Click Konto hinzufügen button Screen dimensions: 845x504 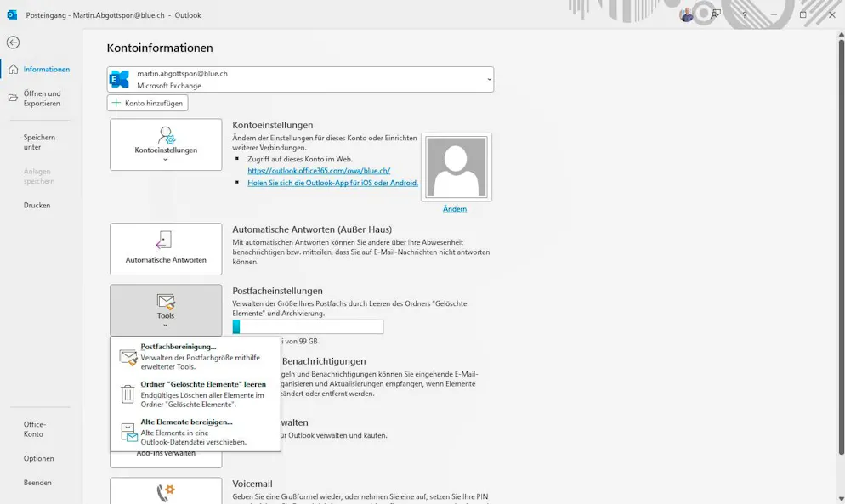click(148, 103)
